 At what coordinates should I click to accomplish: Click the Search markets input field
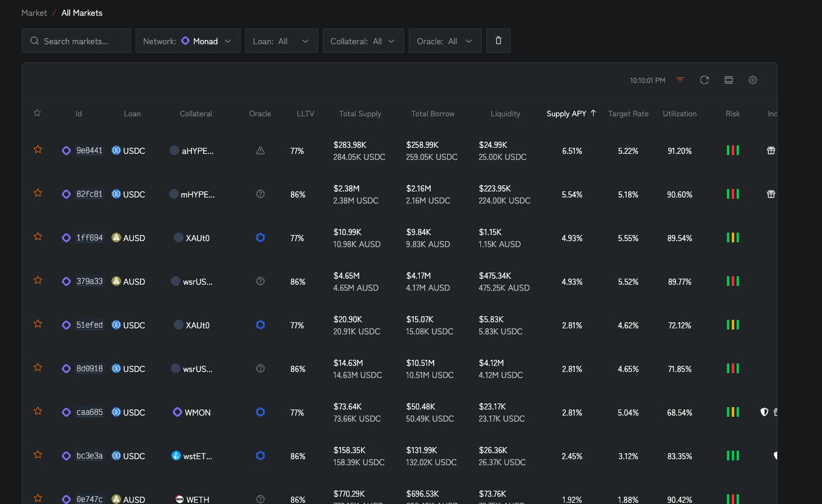(x=76, y=41)
